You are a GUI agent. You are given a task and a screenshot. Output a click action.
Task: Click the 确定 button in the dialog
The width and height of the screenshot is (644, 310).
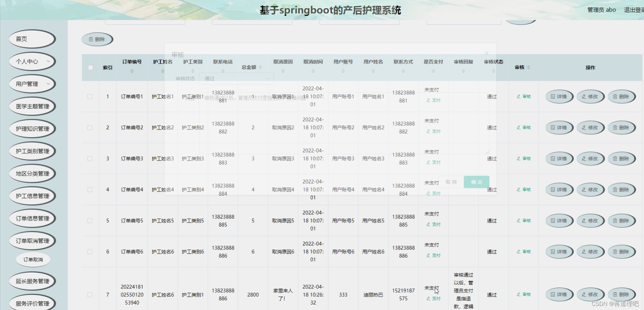(476, 182)
